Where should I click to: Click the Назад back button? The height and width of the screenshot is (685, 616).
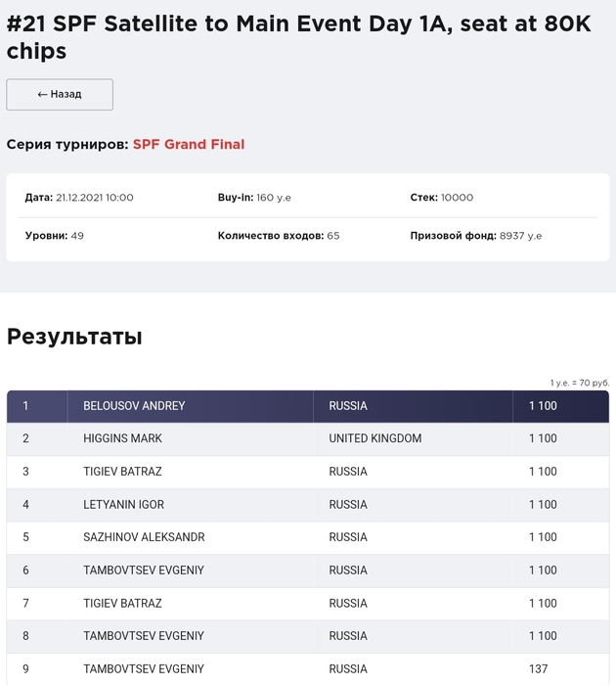(x=60, y=95)
